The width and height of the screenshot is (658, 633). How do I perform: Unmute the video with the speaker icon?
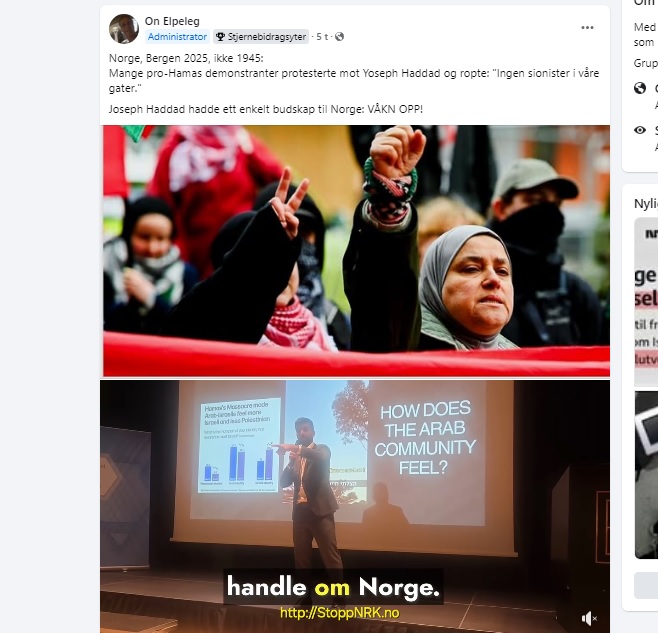coord(588,618)
